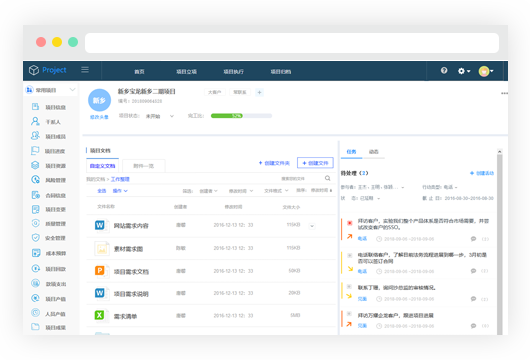Screen dimensions: 530x360
Task: Open the 项目成果 folder icon
Action: tap(35, 327)
